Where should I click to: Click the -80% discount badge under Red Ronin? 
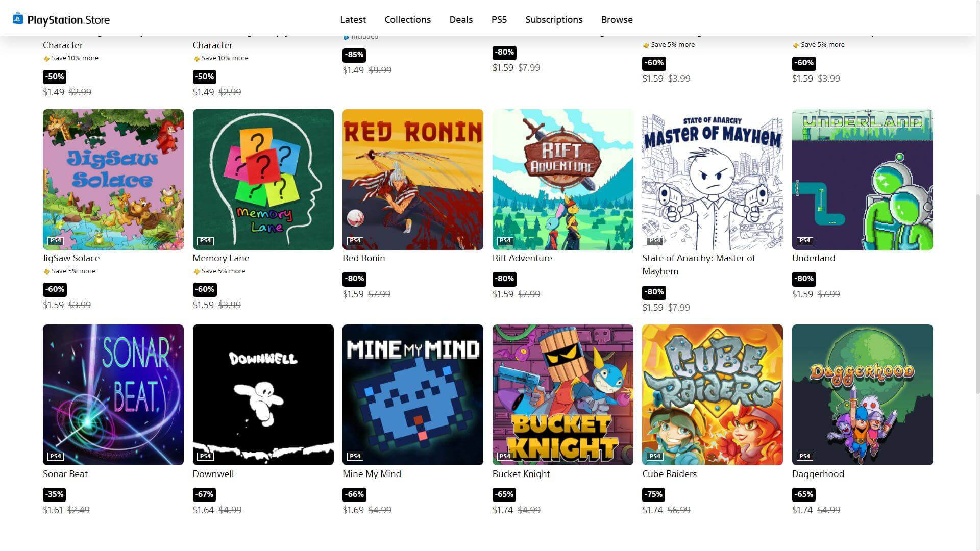coord(355,279)
